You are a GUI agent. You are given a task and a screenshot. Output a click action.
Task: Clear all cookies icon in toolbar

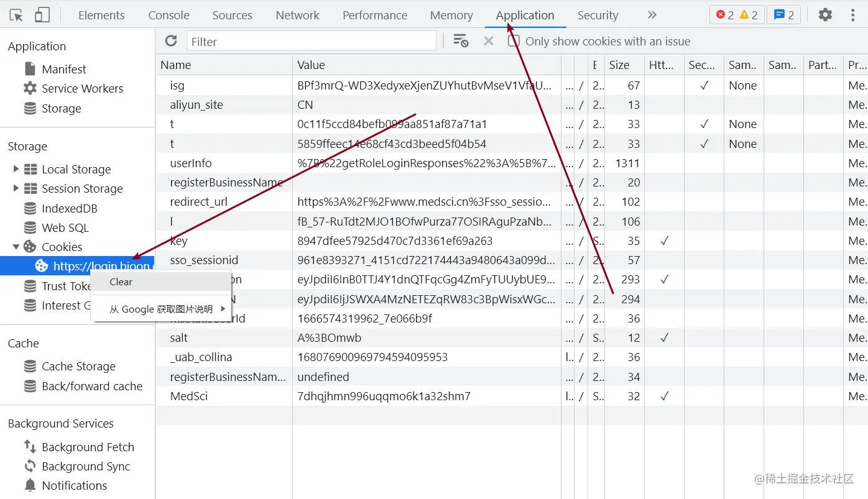pyautogui.click(x=461, y=41)
